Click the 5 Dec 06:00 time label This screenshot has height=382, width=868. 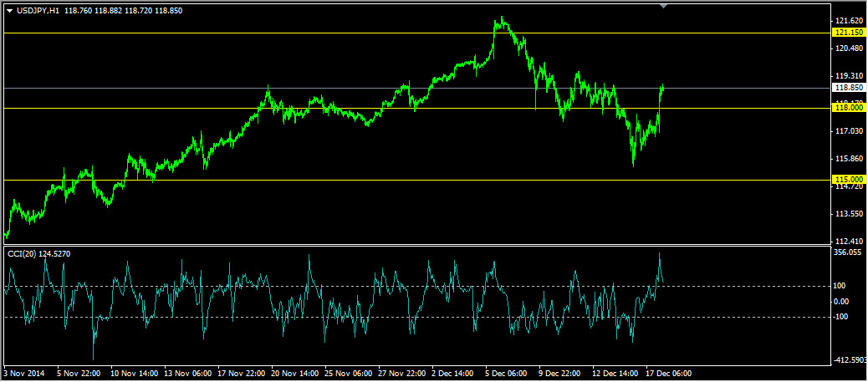pos(508,373)
